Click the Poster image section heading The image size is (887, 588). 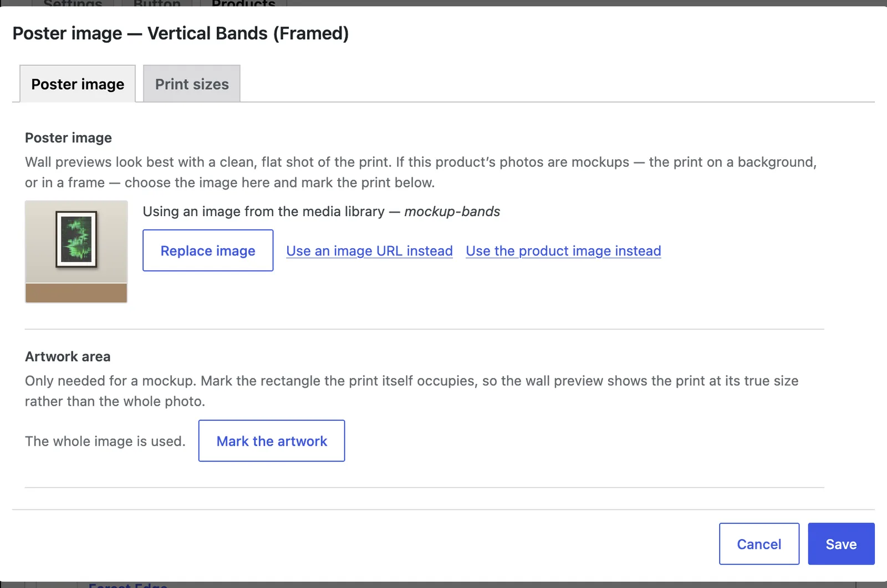68,137
